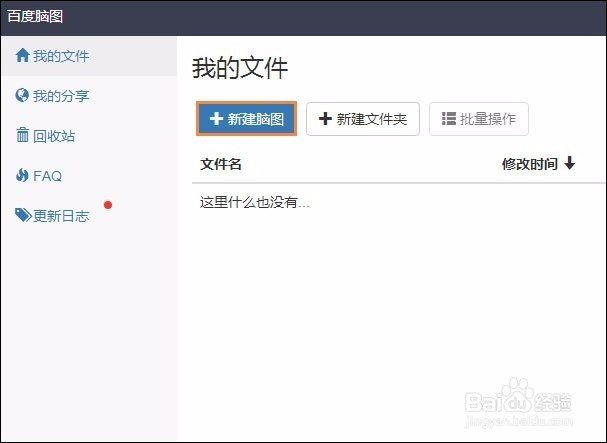607x443 pixels.
Task: Click the tag icon beside 更新日志
Action: pyautogui.click(x=23, y=215)
